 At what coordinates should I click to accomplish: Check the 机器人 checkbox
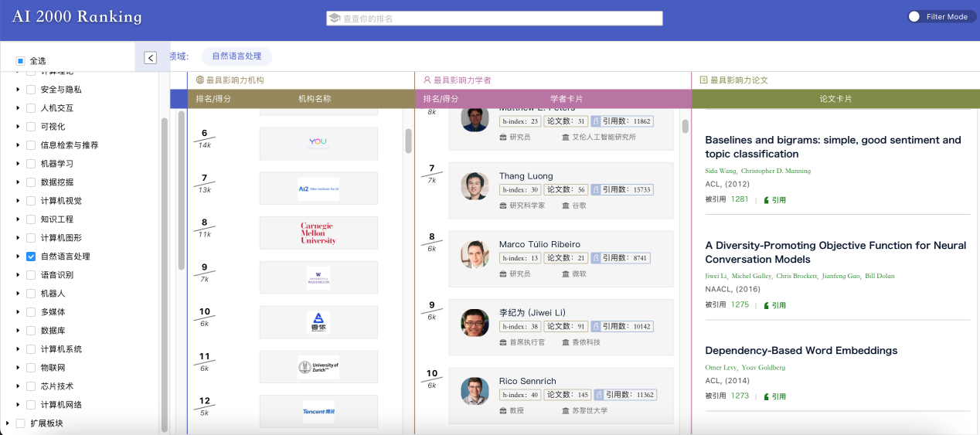tap(31, 294)
